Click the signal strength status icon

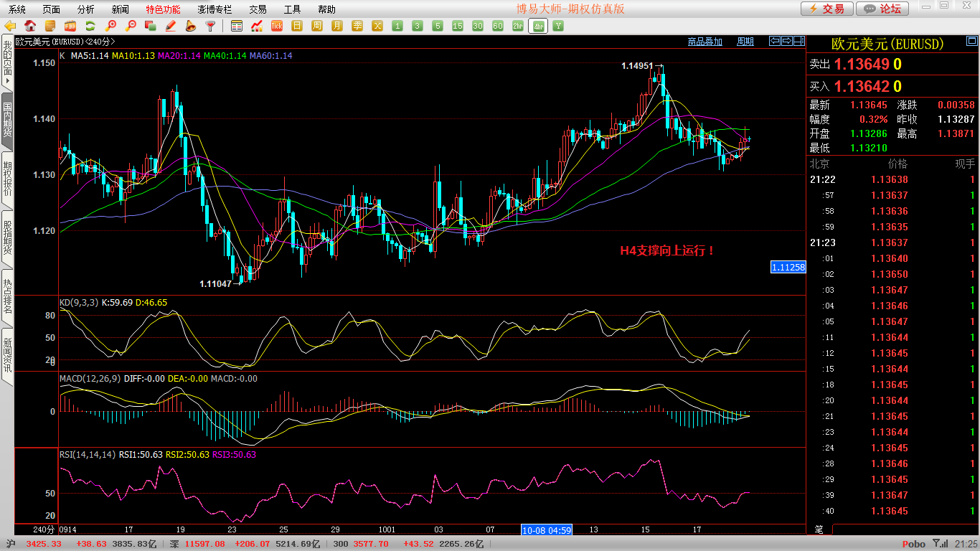[x=940, y=544]
